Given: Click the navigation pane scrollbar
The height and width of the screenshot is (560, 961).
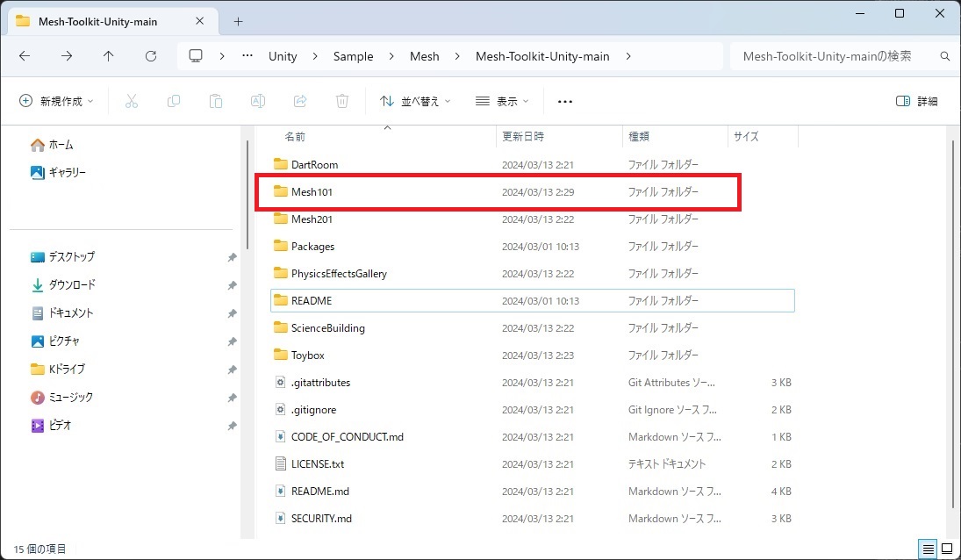Looking at the screenshot, I should pos(247,195).
